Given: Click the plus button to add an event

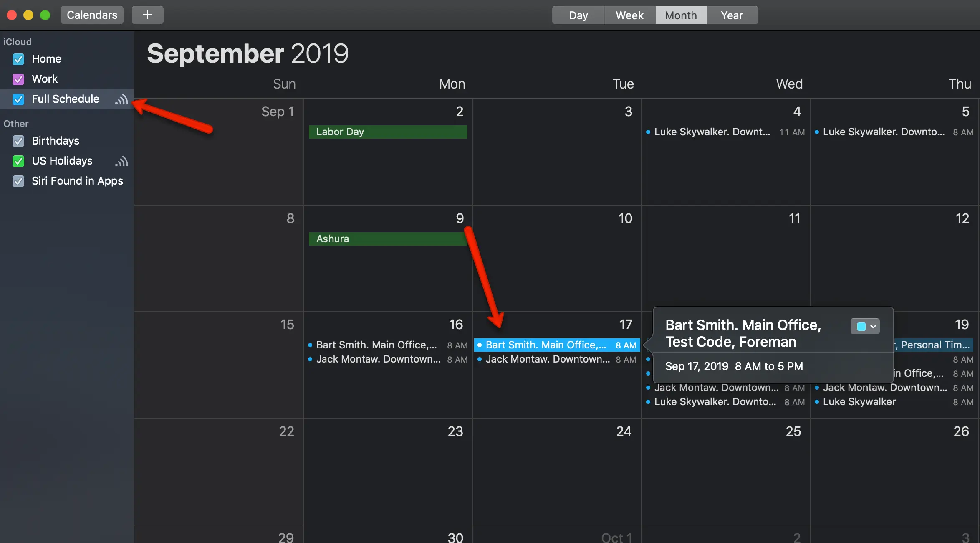Looking at the screenshot, I should click(x=147, y=15).
